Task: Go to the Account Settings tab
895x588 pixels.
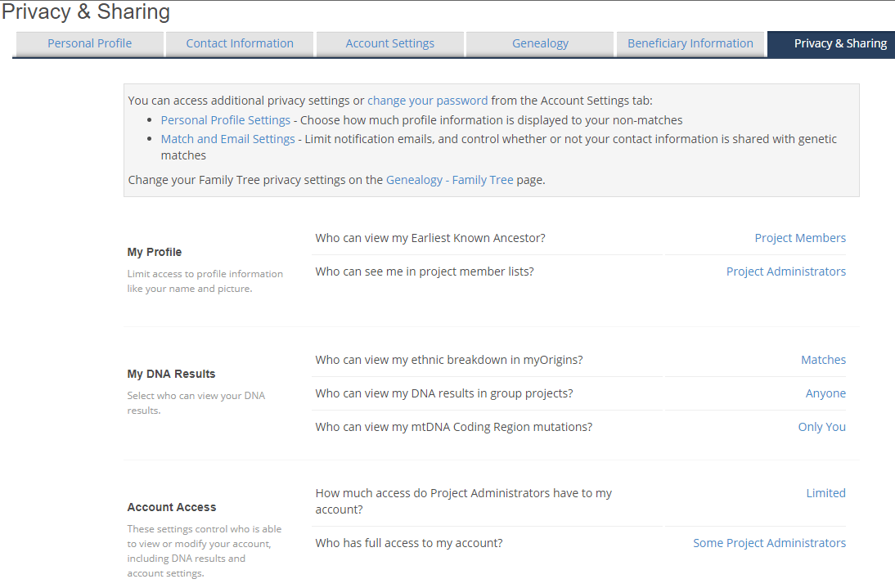Action: pyautogui.click(x=390, y=43)
